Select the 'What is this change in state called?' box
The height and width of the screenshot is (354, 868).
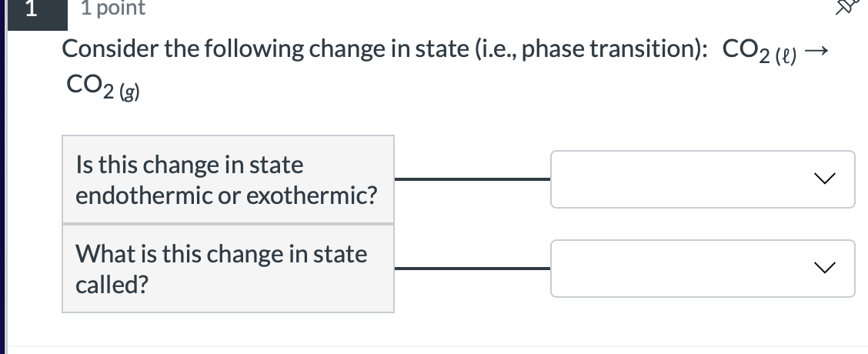point(228,269)
